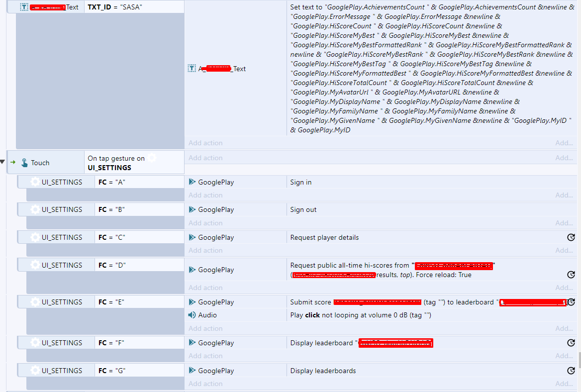Collapse the Touch event block triangle
The width and height of the screenshot is (581, 392).
pyautogui.click(x=2, y=162)
